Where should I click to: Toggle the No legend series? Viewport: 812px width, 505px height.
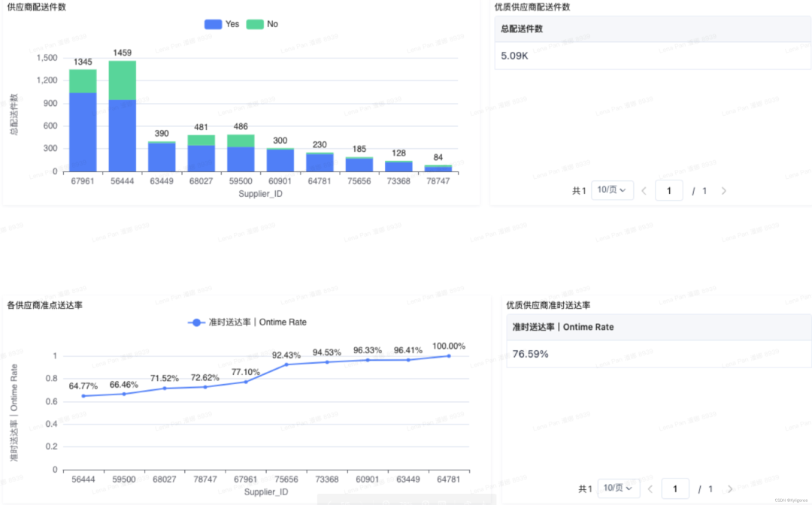coord(262,24)
